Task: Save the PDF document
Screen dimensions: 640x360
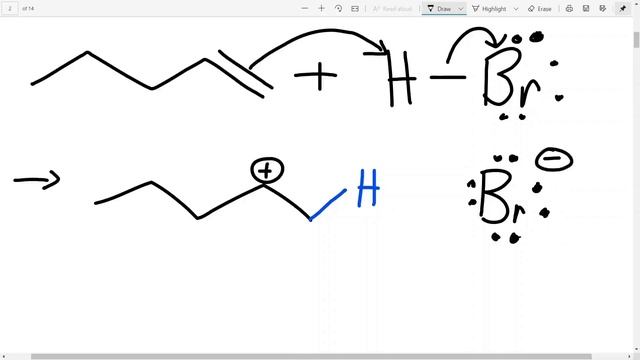Action: [586, 9]
